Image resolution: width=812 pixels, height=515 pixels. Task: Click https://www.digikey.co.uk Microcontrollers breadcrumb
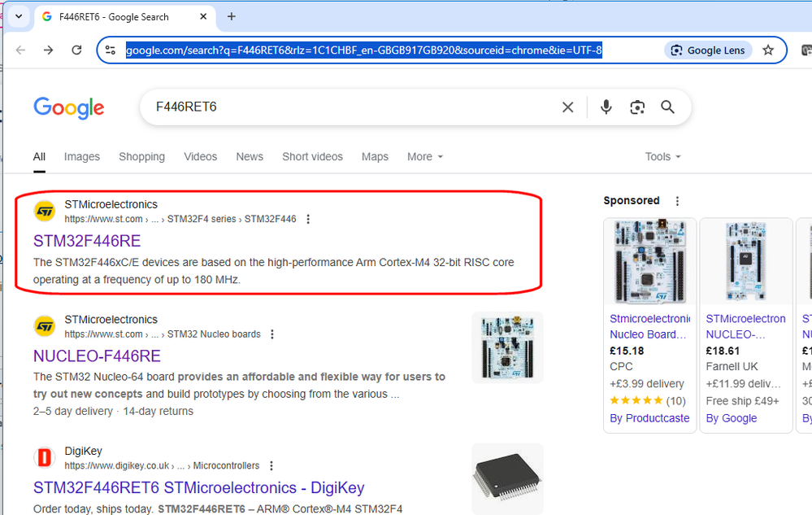(x=162, y=466)
